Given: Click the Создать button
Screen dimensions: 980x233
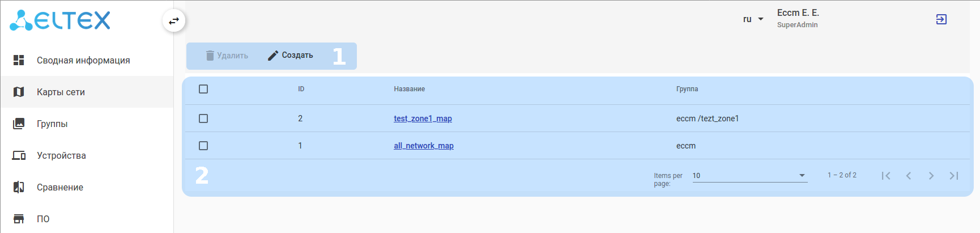Looking at the screenshot, I should [x=291, y=55].
